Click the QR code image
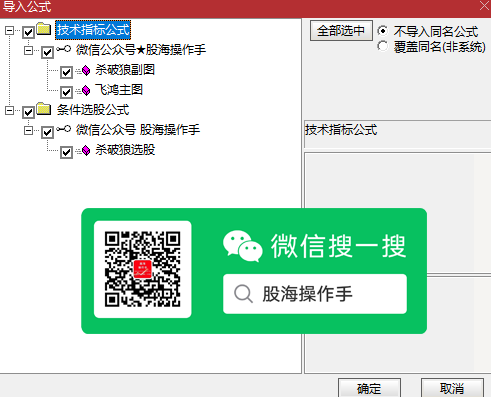Image resolution: width=491 pixels, height=397 pixels. pos(143,269)
